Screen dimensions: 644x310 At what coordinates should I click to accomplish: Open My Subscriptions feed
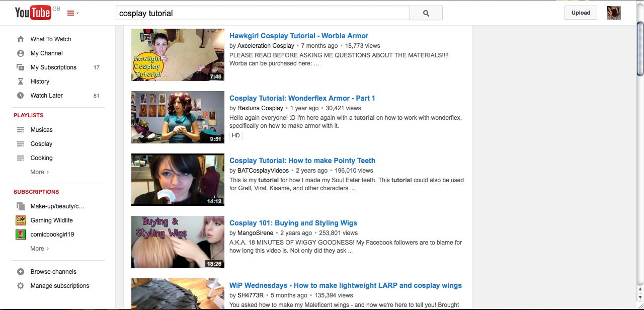click(53, 67)
